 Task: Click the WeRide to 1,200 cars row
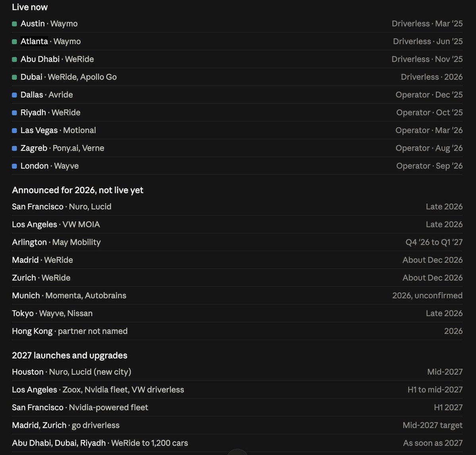[x=237, y=443]
